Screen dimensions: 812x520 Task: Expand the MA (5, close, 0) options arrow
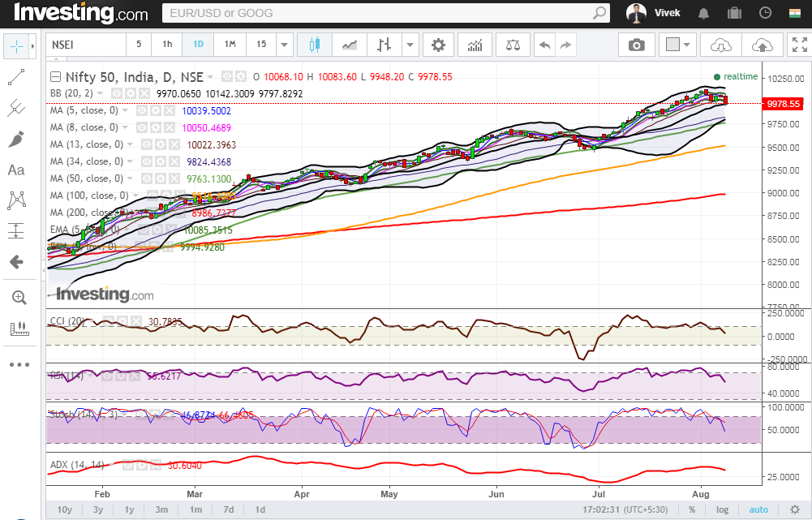pyautogui.click(x=125, y=110)
